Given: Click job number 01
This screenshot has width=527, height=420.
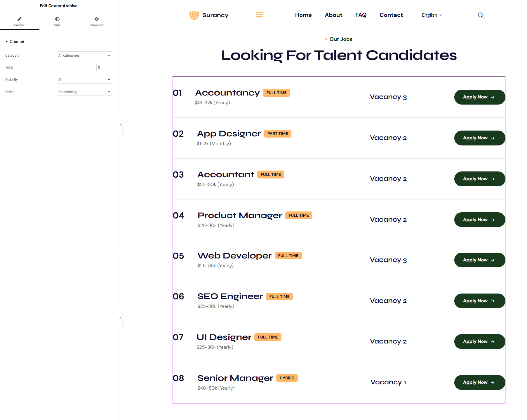Looking at the screenshot, I should pyautogui.click(x=178, y=93).
